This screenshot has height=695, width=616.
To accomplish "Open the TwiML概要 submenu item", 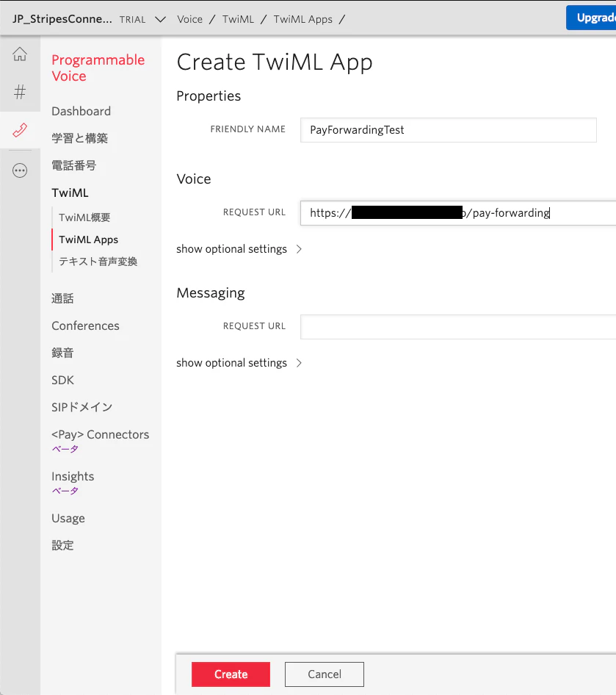I will [84, 217].
